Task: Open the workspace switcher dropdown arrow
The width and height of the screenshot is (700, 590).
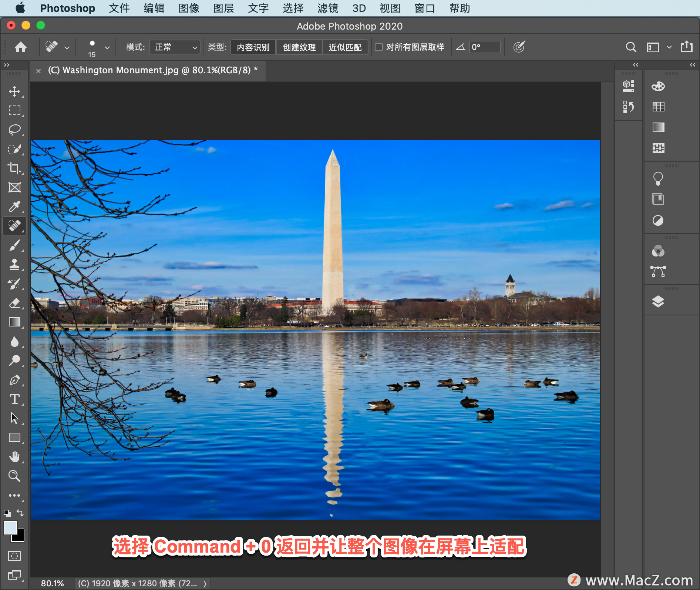Action: point(669,47)
